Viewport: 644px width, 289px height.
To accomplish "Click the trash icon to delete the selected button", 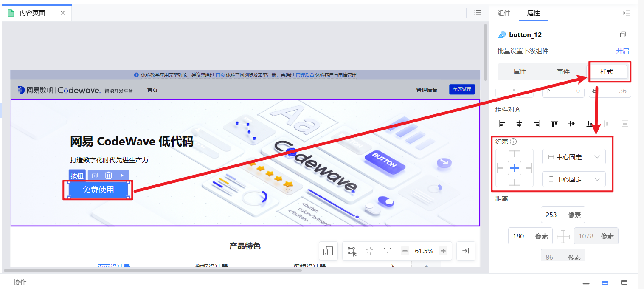I will 107,175.
